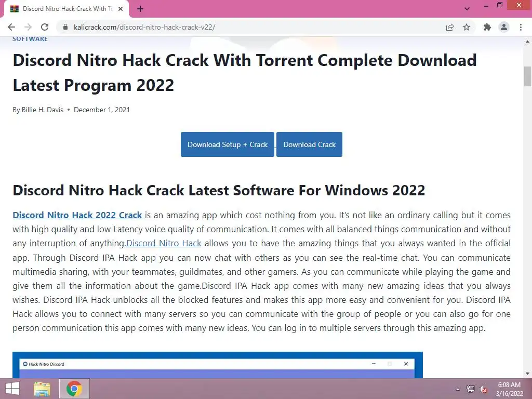This screenshot has width=532, height=399.
Task: Click the browser forward arrow
Action: 28,27
